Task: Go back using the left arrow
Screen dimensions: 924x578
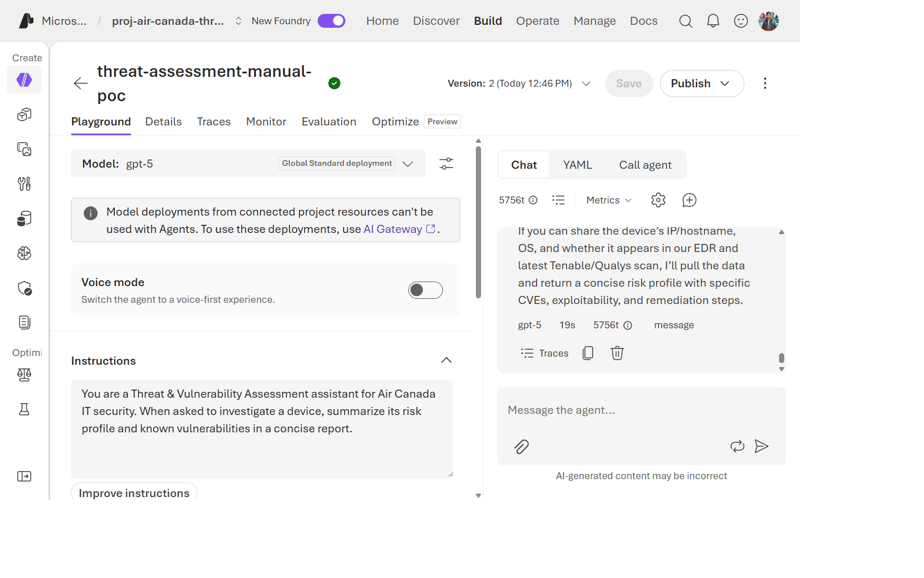Action: 81,83
